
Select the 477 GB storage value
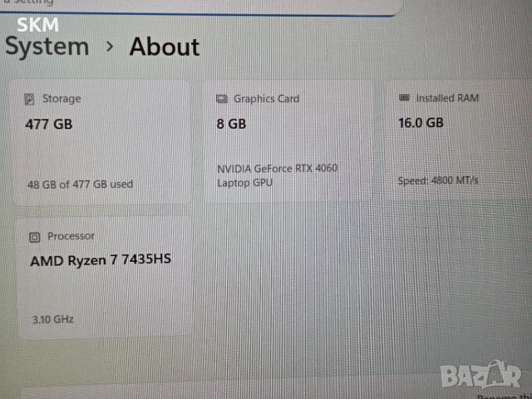(x=48, y=124)
